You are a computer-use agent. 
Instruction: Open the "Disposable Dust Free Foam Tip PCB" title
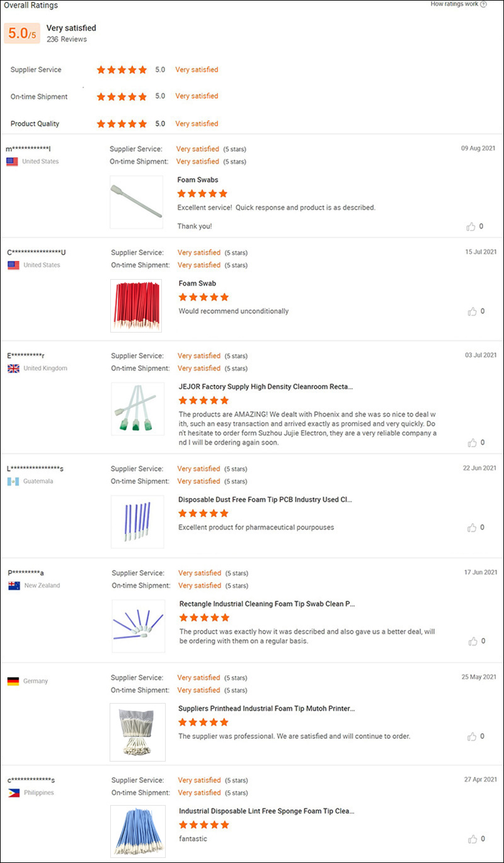coord(265,500)
